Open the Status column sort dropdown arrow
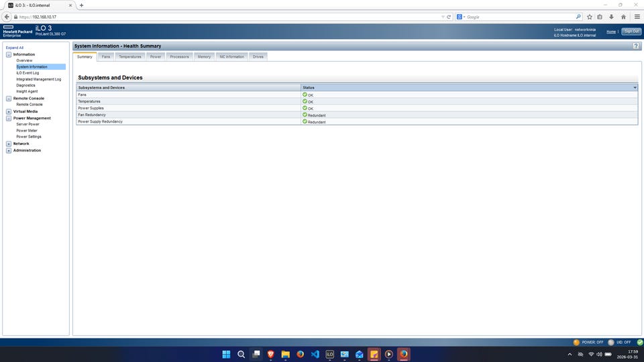 tap(635, 88)
